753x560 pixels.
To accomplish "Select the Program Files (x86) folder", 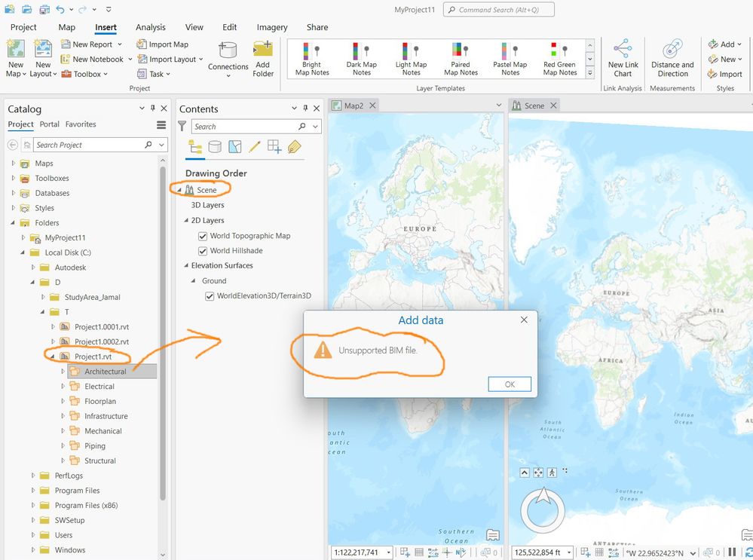I will point(86,505).
